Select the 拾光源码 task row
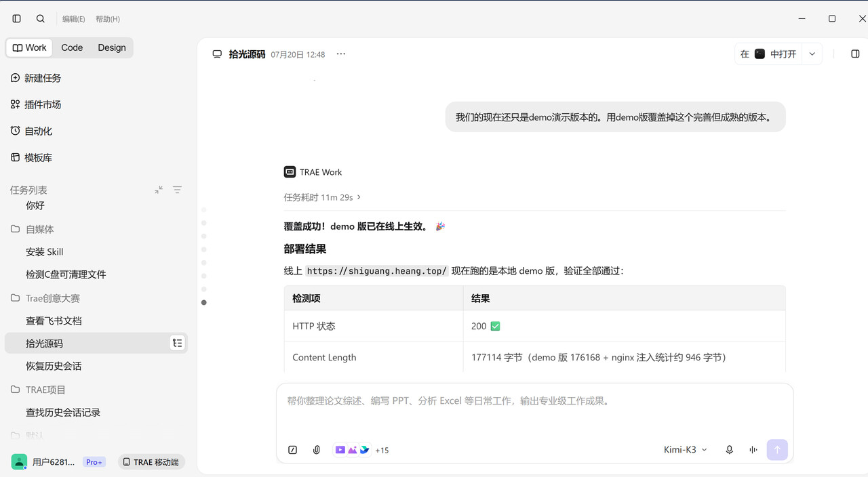The width and height of the screenshot is (868, 477). (x=96, y=344)
